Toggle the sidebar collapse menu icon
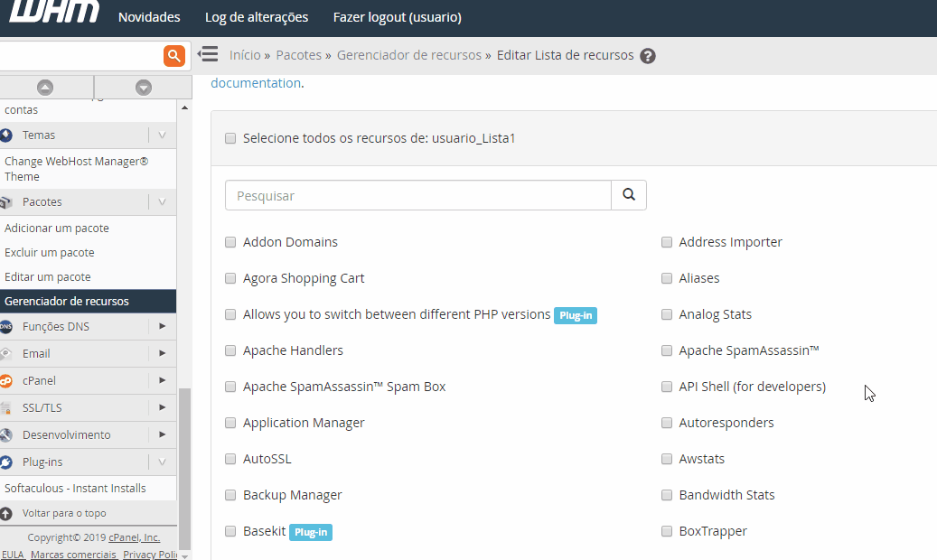 pos(208,54)
